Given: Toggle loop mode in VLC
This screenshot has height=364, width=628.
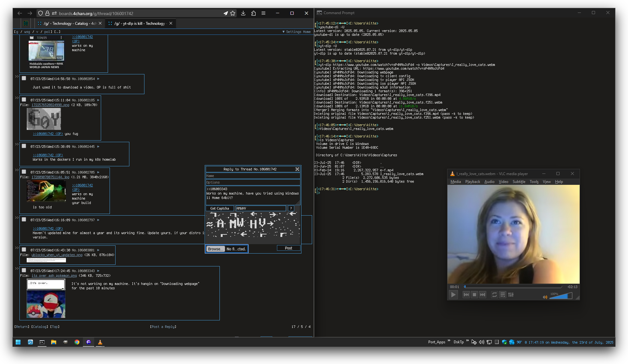Looking at the screenshot, I should click(495, 295).
